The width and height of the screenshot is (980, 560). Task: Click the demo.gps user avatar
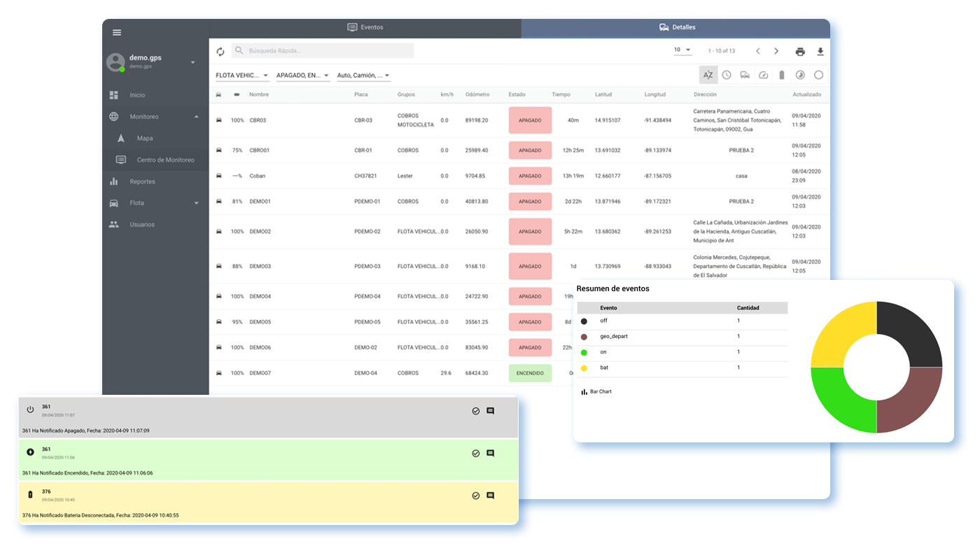tap(115, 62)
